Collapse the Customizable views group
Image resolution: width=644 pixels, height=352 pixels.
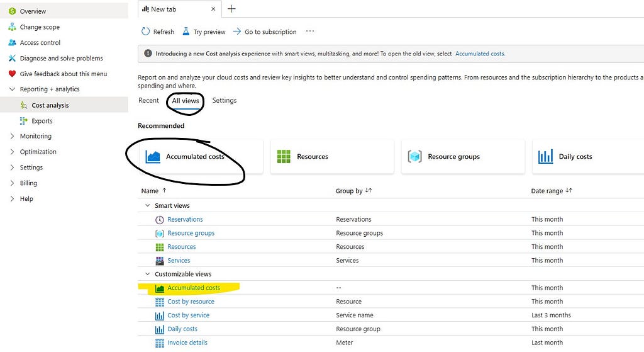click(x=147, y=275)
